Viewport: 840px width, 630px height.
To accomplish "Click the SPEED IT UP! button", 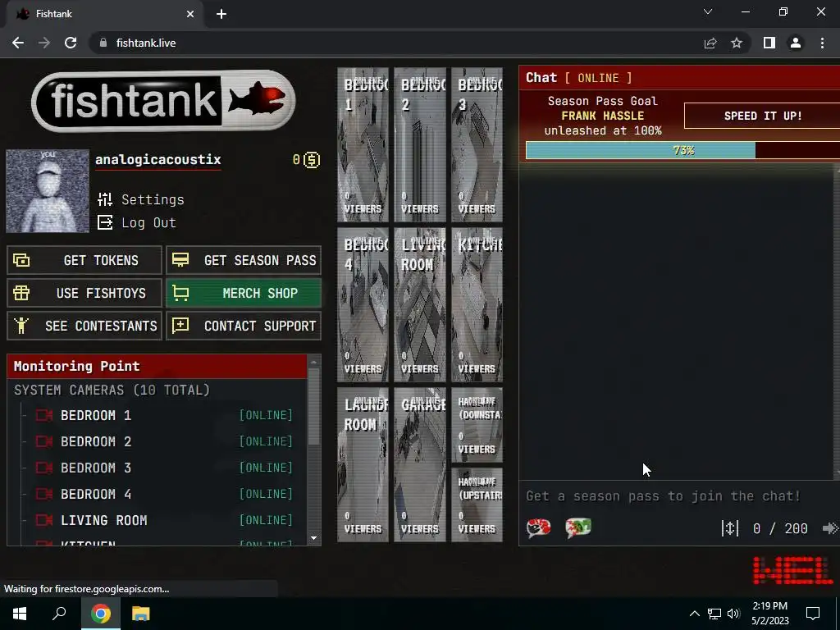I will (762, 116).
